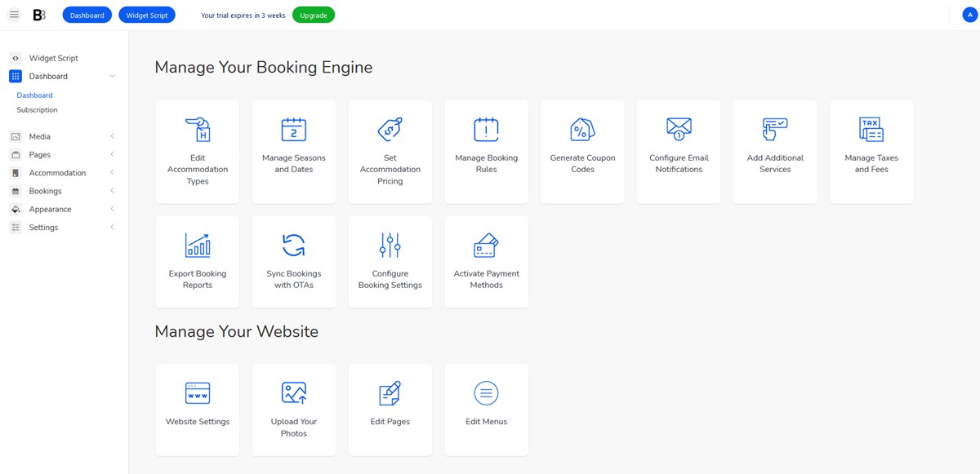
Task: Click the "Sync Bookings with OTAs" label
Action: [x=294, y=279]
